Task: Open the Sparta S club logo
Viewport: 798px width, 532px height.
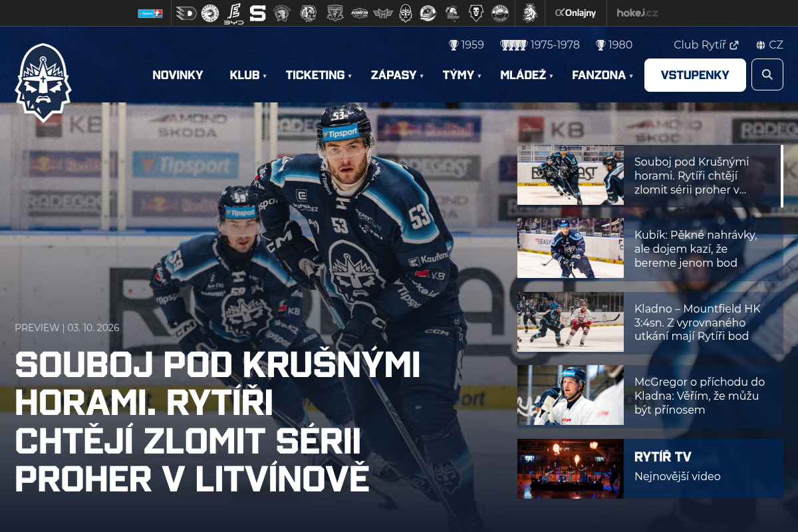Action: point(258,13)
